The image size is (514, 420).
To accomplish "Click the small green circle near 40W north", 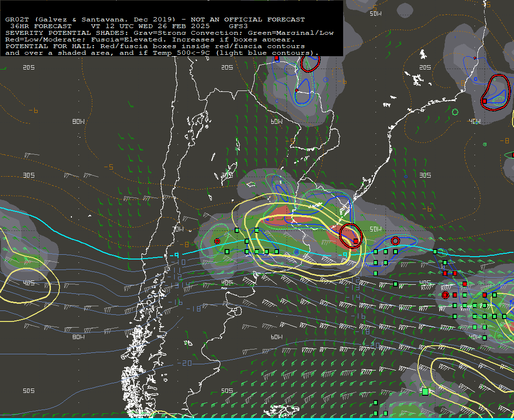I will click(455, 112).
